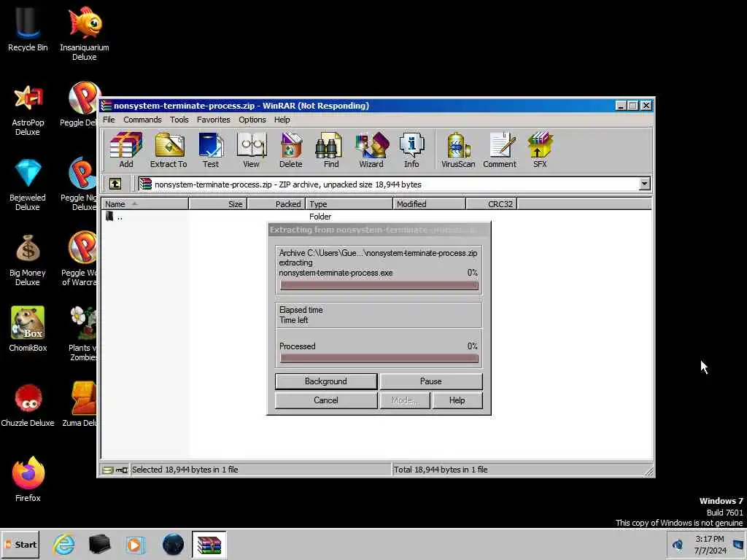The height and width of the screenshot is (560, 747).
Task: Click the Delete toolbar icon
Action: (x=290, y=150)
